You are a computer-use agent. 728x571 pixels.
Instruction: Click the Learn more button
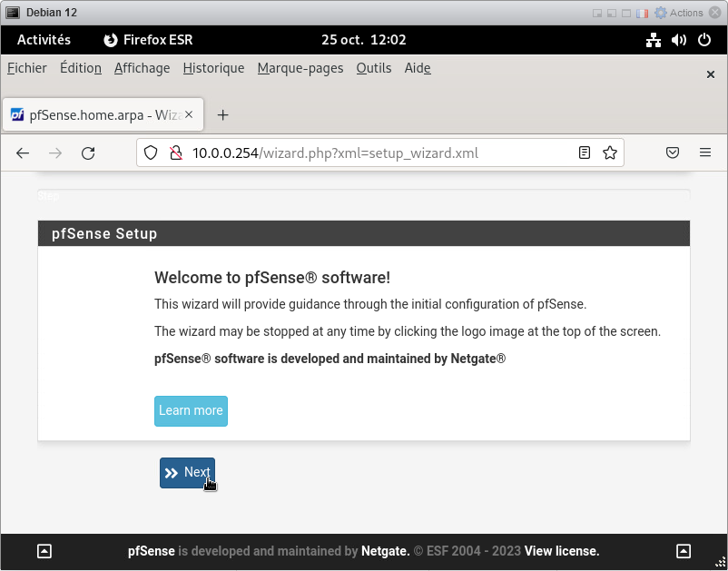191,411
